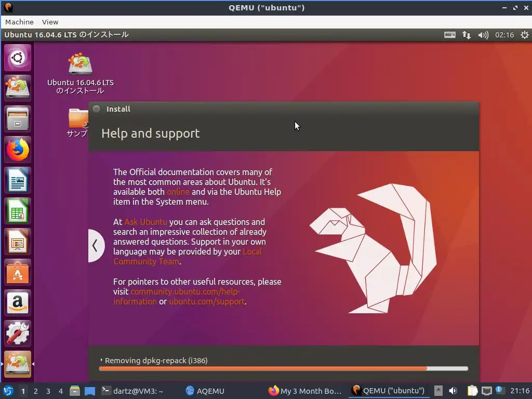Screen dimensions: 532x399
Task: Open the Local Community Team link
Action: coord(187,257)
